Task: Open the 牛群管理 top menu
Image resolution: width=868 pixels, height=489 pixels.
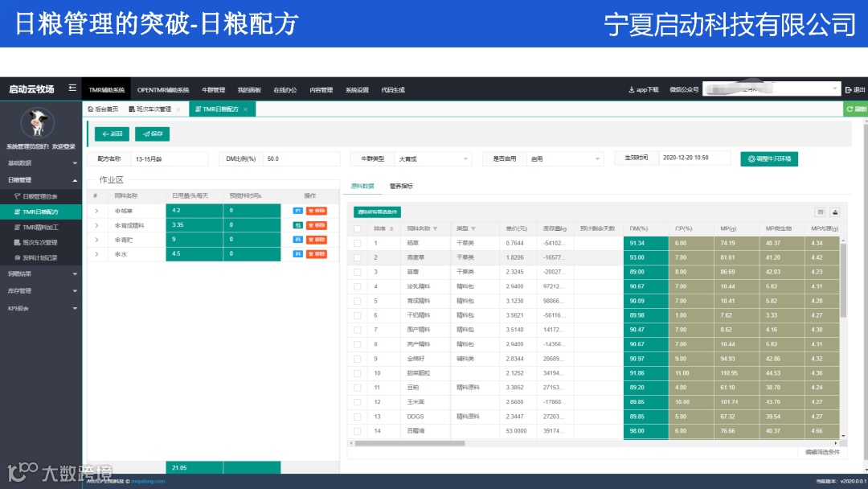Action: [213, 90]
